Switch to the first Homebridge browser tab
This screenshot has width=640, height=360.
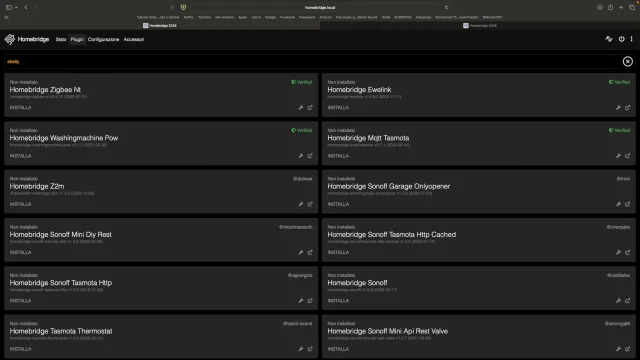tap(160, 25)
